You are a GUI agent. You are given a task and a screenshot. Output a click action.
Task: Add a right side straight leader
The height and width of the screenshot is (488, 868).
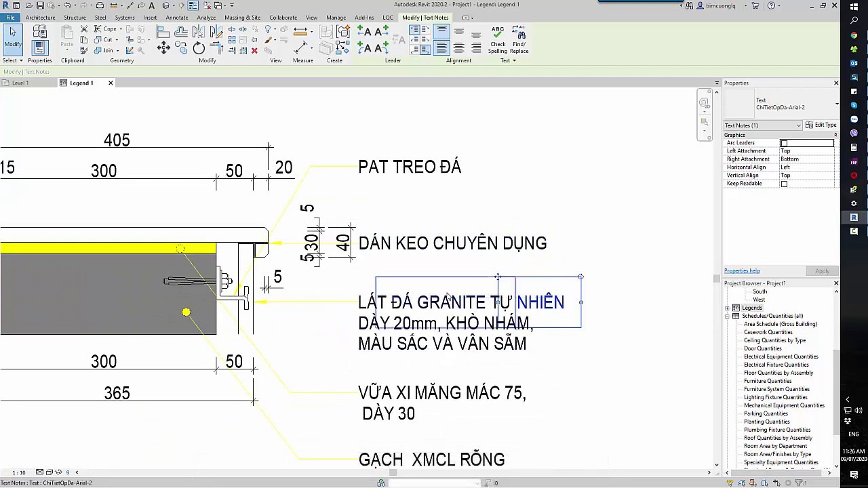382,31
